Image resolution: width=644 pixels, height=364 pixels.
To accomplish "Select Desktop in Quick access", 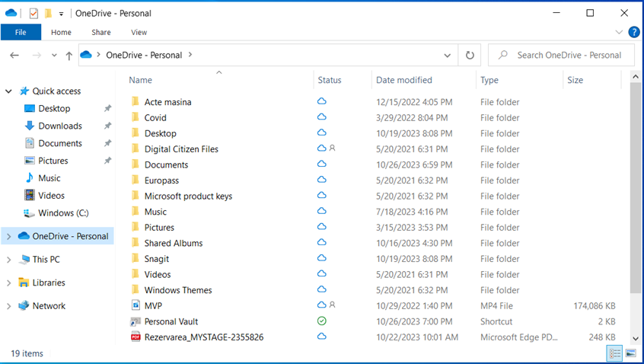I will pyautogui.click(x=54, y=108).
